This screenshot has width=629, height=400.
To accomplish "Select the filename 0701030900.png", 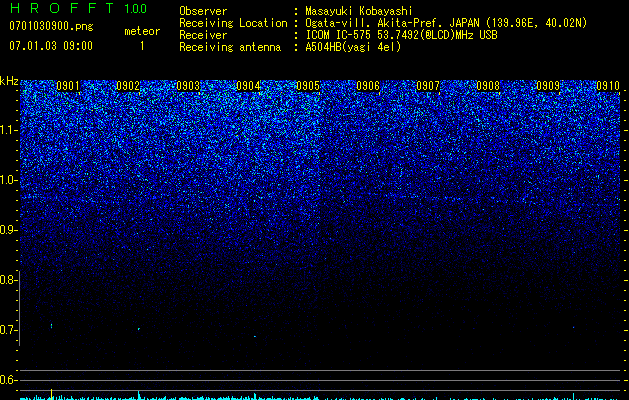I will [x=51, y=26].
